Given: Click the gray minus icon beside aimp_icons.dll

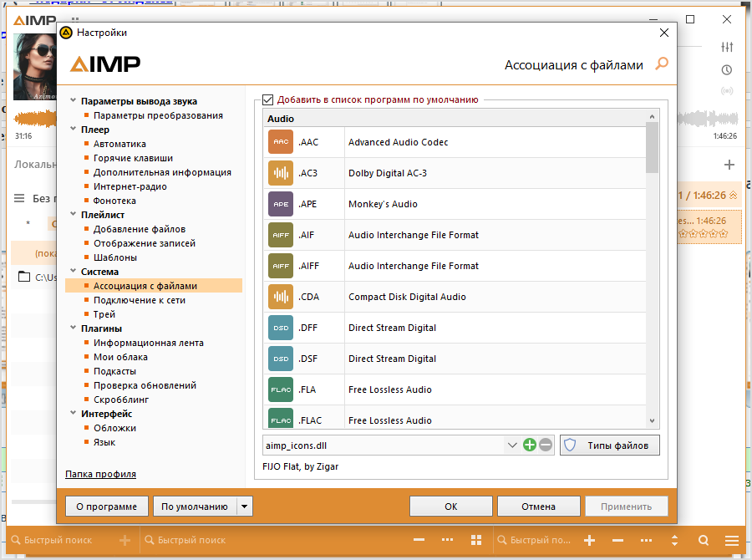Looking at the screenshot, I should coord(546,445).
